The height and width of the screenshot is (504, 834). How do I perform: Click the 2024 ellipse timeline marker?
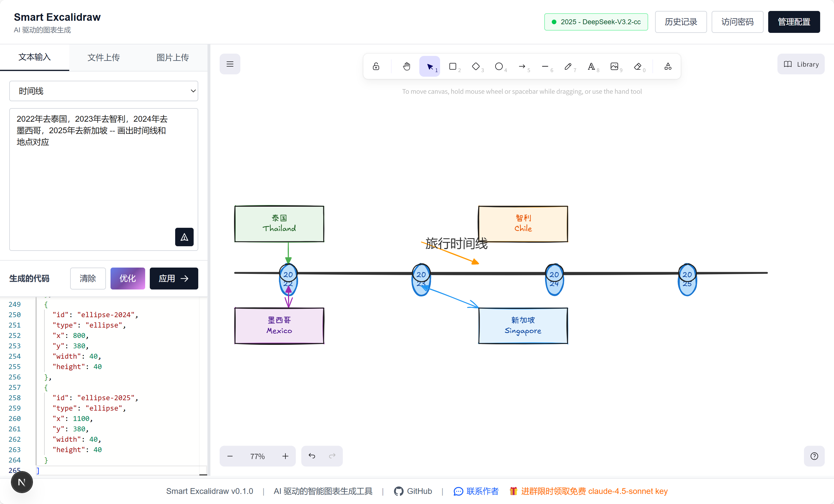(554, 279)
